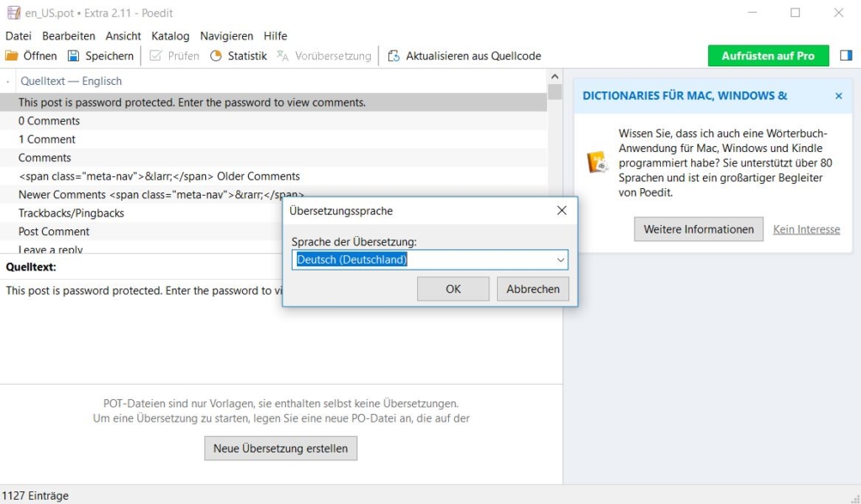
Task: Click the dictionary app icon in sidebar
Action: (597, 162)
